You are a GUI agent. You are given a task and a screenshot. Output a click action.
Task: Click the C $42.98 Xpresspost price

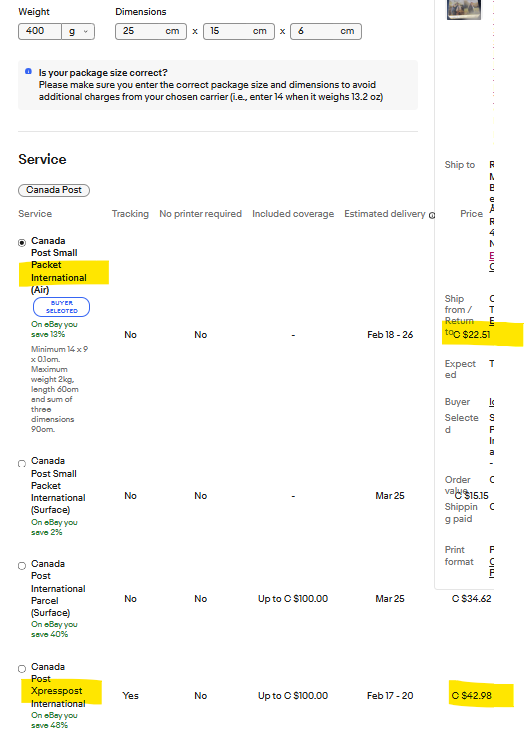click(x=472, y=695)
